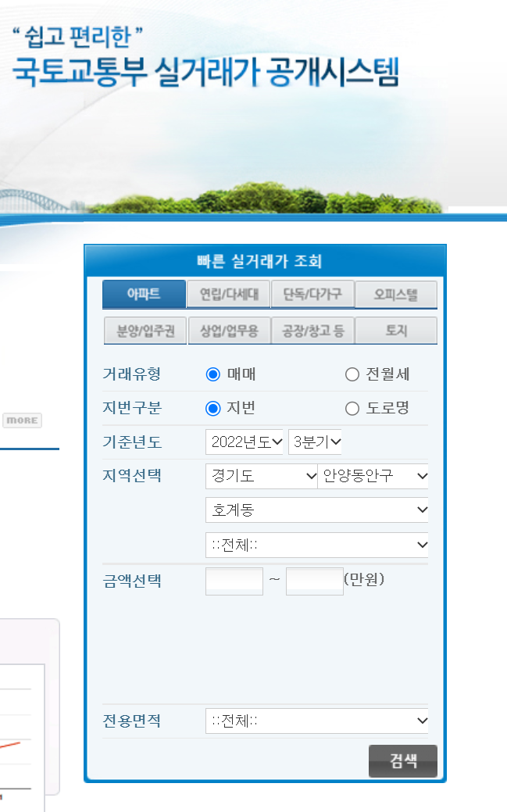Open the 공장/창고 등 tab
507x812 pixels.
click(312, 331)
